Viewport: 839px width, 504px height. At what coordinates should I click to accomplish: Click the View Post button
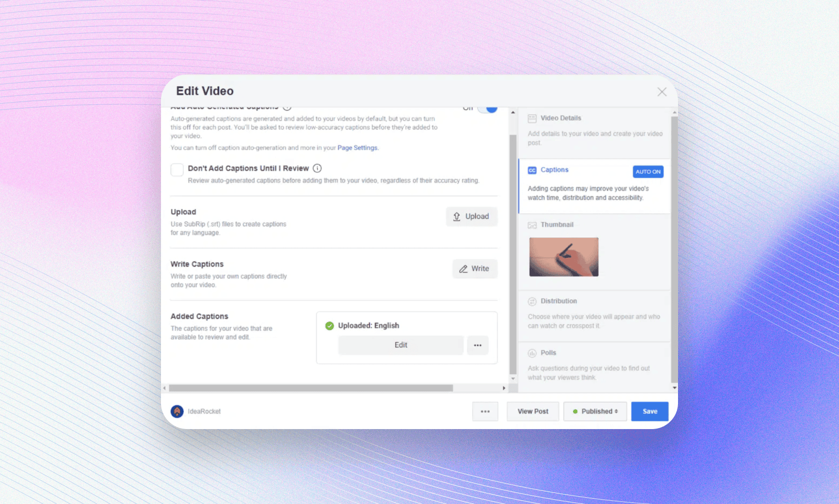[x=533, y=411]
